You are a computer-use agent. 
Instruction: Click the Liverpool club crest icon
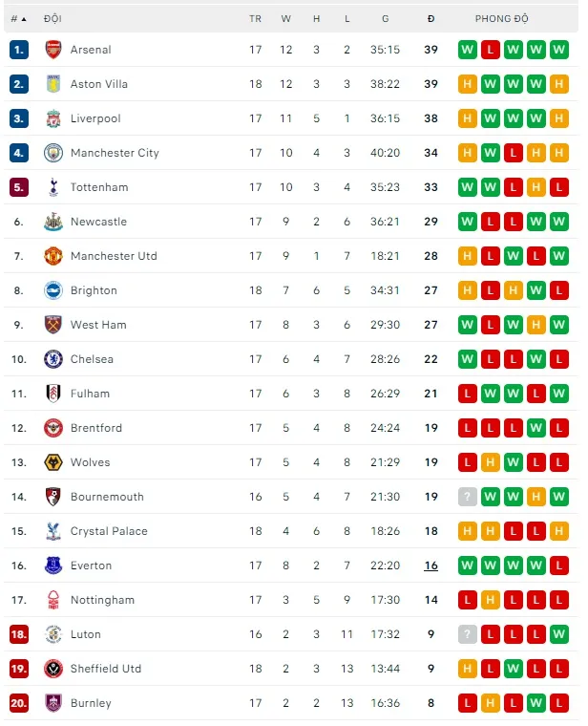[53, 118]
